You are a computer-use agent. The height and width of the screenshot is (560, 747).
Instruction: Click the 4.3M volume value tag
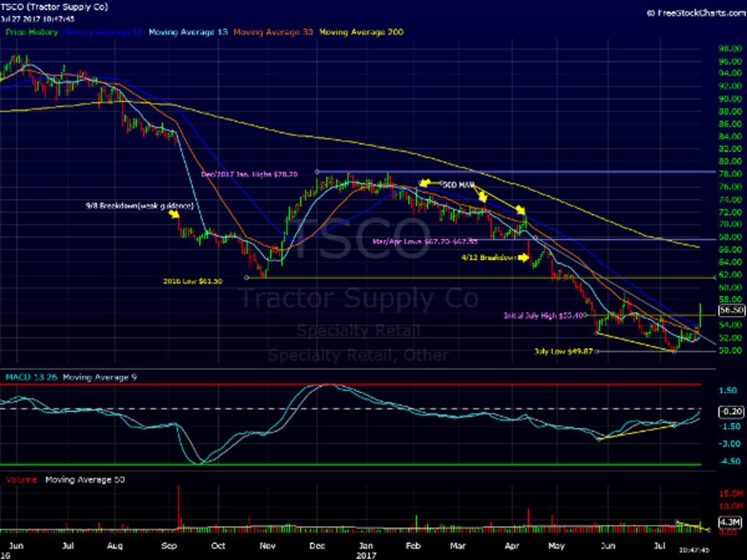(731, 522)
